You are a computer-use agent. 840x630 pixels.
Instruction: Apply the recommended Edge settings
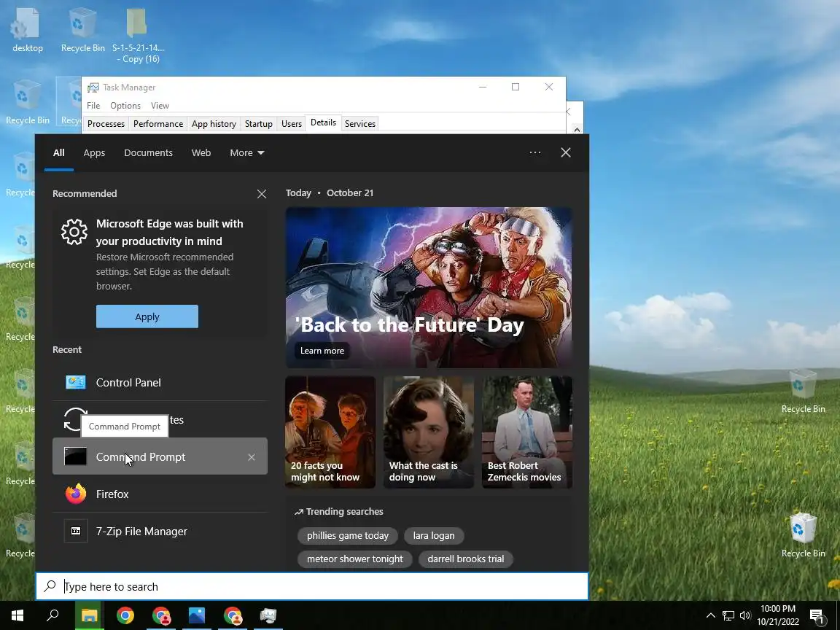[147, 316]
